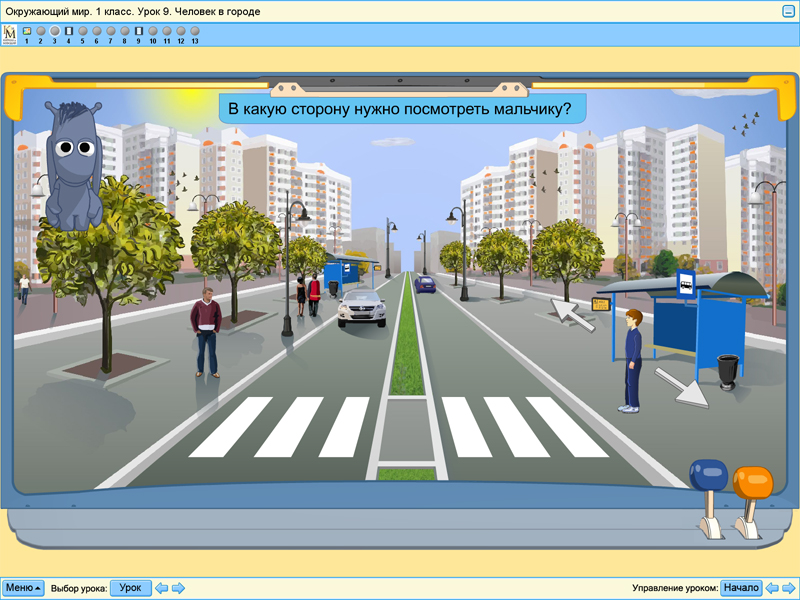Step forward in lesson control arrow

coord(789,588)
